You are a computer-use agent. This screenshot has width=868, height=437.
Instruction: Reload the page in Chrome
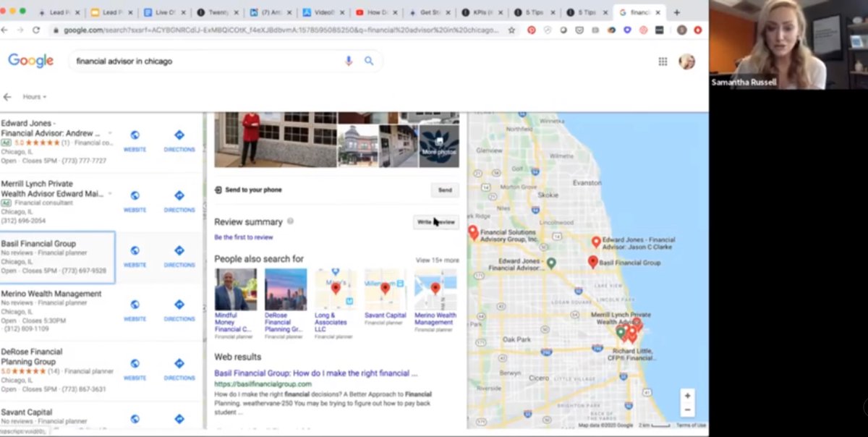click(36, 30)
